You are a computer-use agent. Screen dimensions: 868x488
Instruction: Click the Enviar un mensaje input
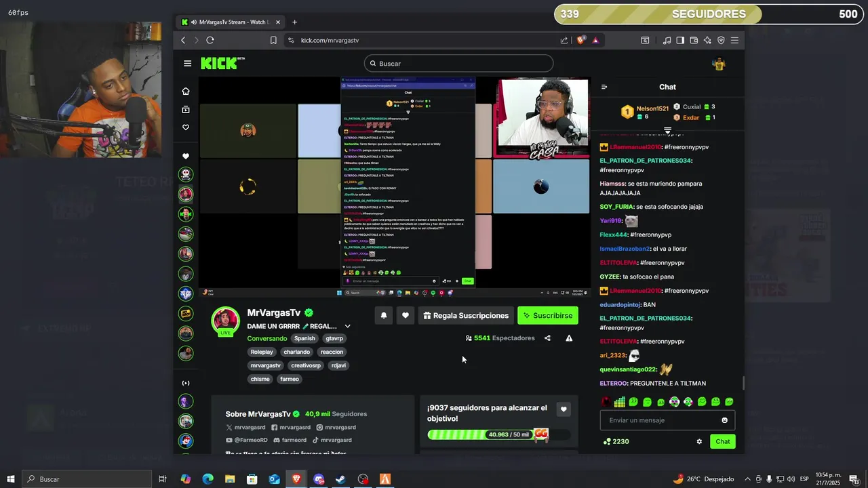coord(668,420)
